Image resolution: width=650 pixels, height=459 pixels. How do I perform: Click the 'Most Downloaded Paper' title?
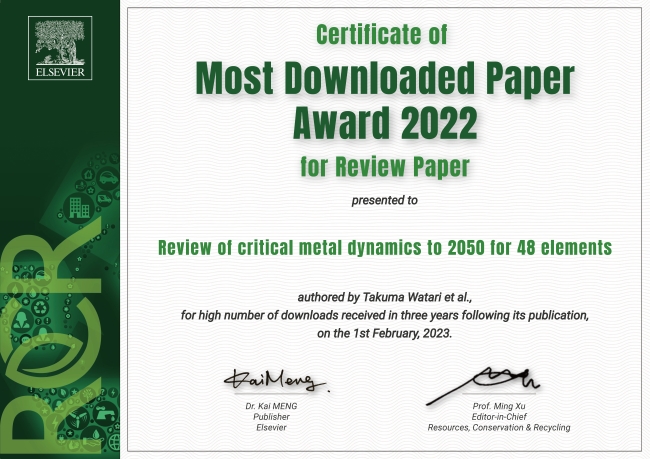384,78
